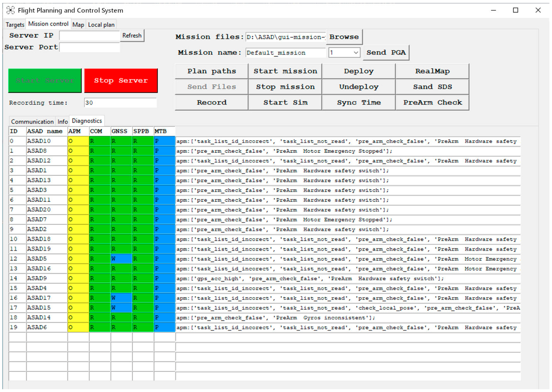Click the Sync Time button

point(358,102)
